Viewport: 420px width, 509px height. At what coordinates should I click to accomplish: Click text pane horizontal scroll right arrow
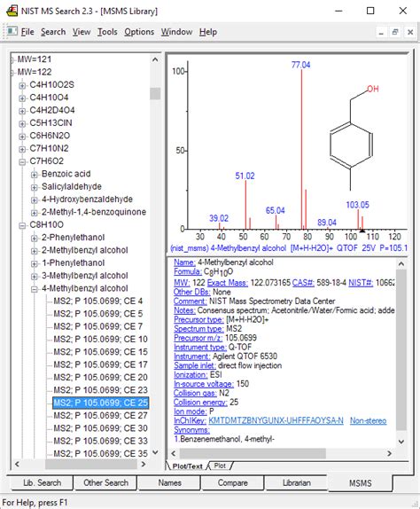click(390, 453)
